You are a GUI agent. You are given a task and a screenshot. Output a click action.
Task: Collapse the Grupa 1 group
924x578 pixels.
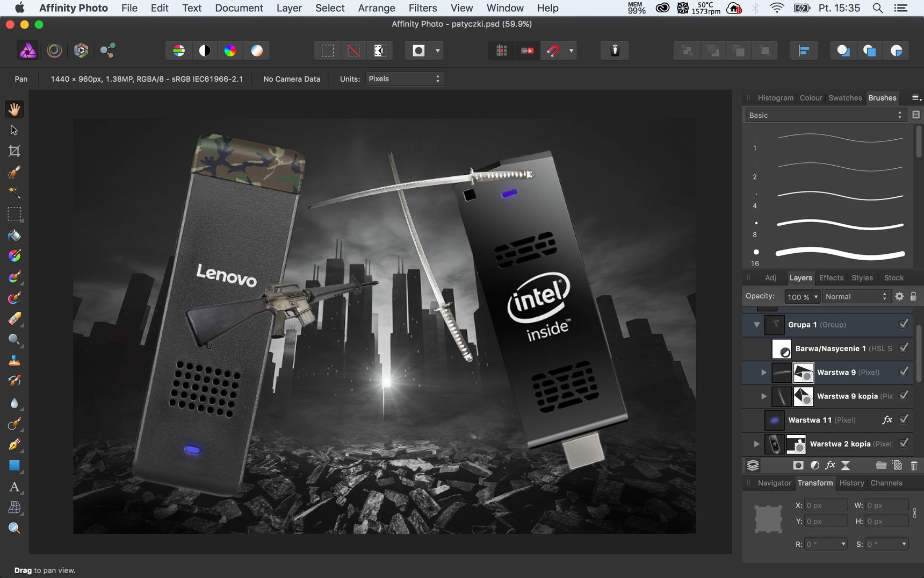click(x=756, y=324)
